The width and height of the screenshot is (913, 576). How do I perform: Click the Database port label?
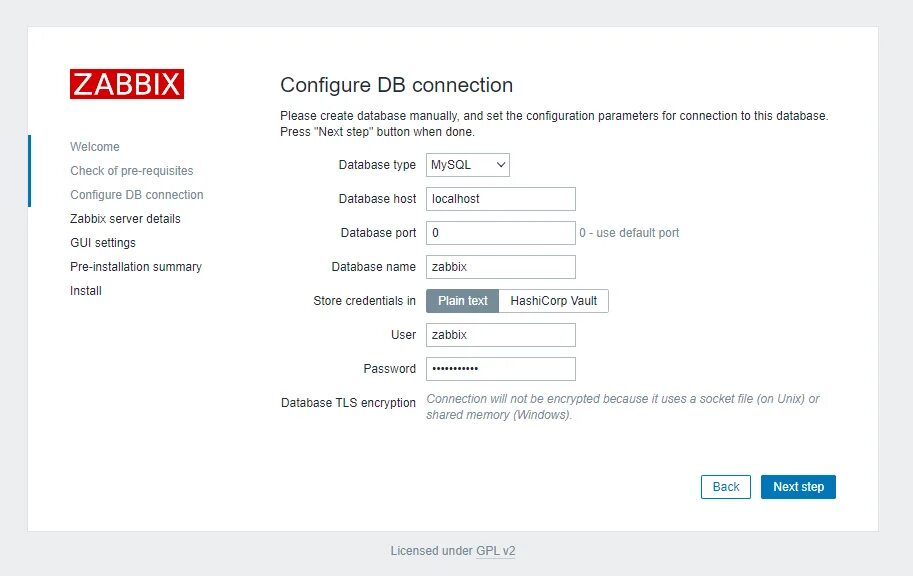(378, 233)
